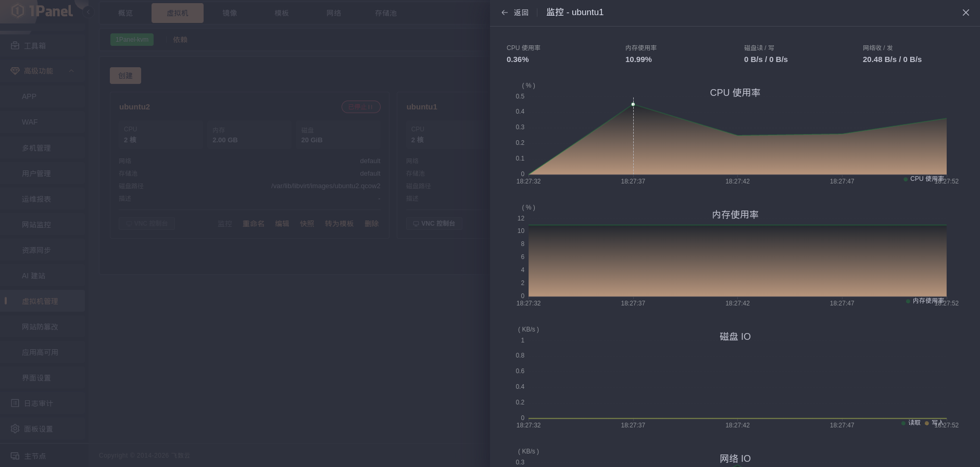Screen dimensions: 980x467
Task: Open 应用高可用 in the sidebar
Action: coord(43,352)
